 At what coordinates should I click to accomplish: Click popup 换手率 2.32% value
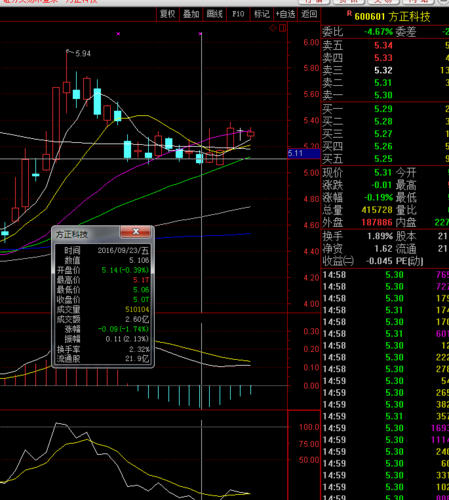[139, 349]
